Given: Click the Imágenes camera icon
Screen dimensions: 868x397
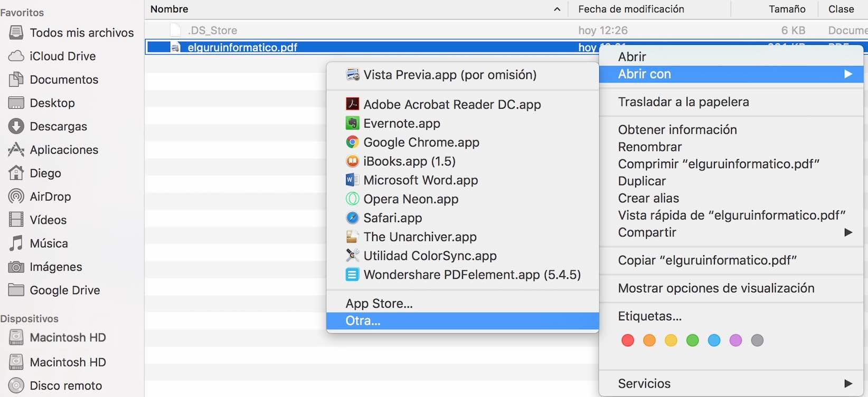Looking at the screenshot, I should (16, 267).
